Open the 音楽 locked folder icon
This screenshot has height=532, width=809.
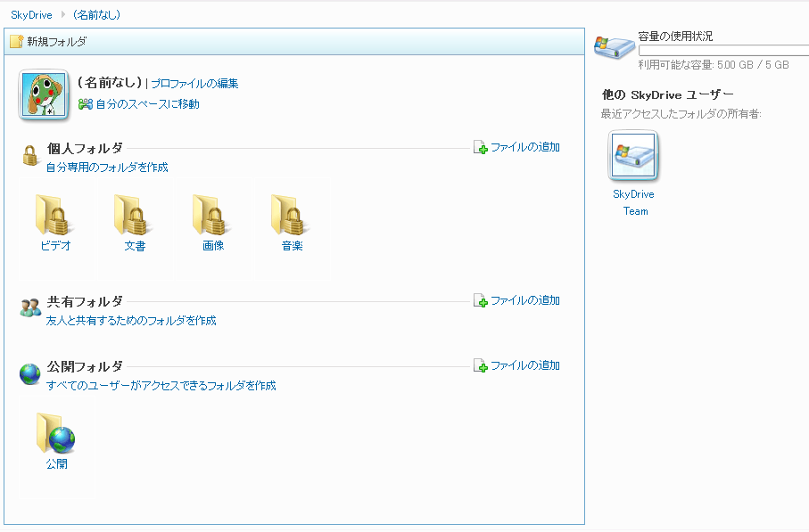pyautogui.click(x=291, y=215)
